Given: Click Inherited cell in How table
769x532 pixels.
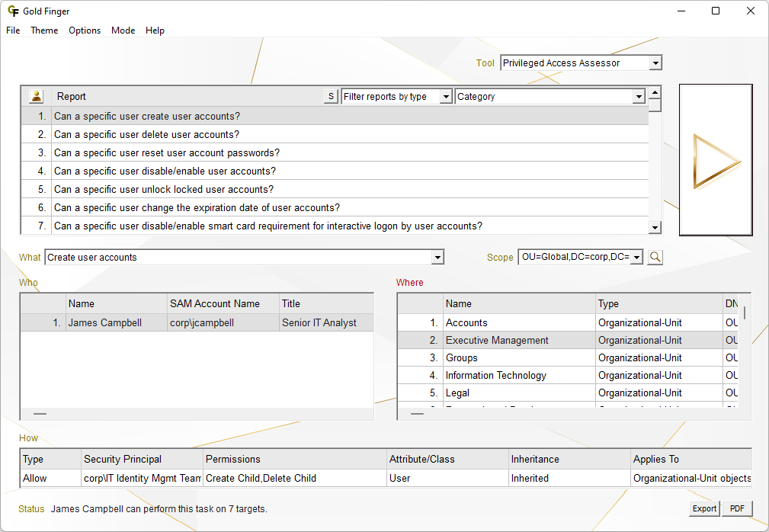Looking at the screenshot, I should (569, 478).
